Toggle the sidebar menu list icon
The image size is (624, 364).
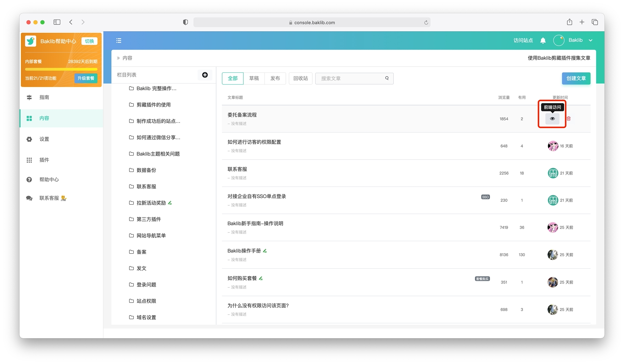click(x=119, y=41)
